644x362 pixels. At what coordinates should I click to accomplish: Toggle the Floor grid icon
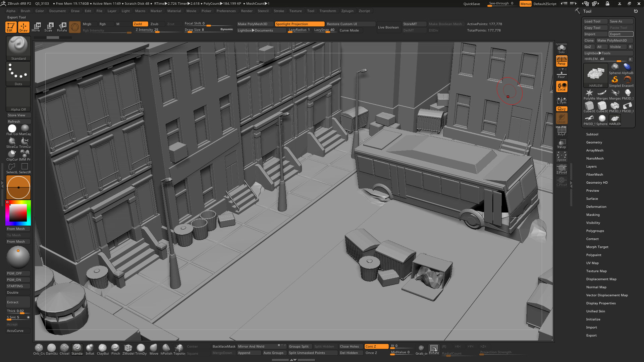point(561,74)
